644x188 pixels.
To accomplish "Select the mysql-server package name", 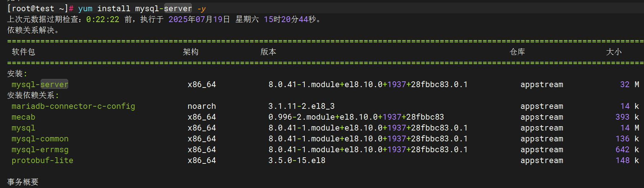I will point(40,85).
